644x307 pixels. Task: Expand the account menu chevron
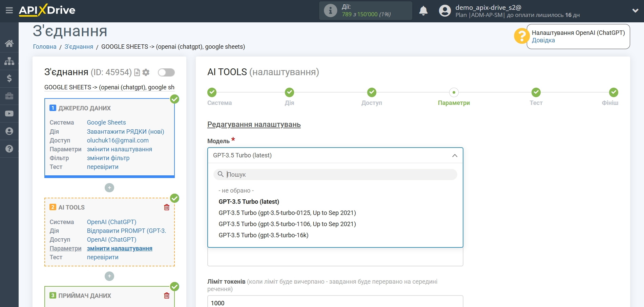click(x=635, y=11)
